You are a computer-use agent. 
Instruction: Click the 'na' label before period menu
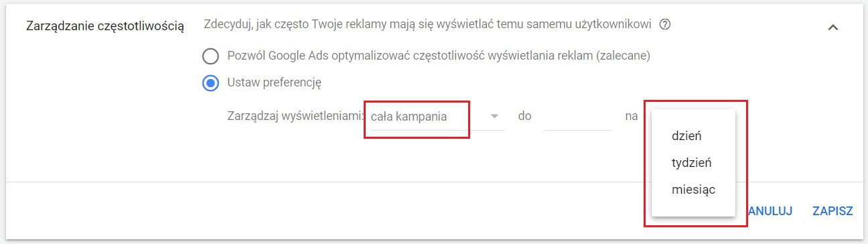pyautogui.click(x=632, y=116)
